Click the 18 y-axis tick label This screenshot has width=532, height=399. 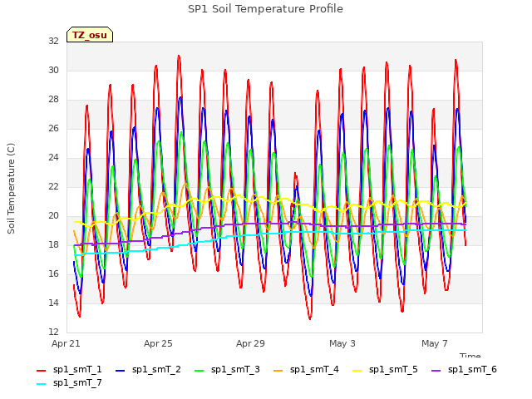[53, 244]
